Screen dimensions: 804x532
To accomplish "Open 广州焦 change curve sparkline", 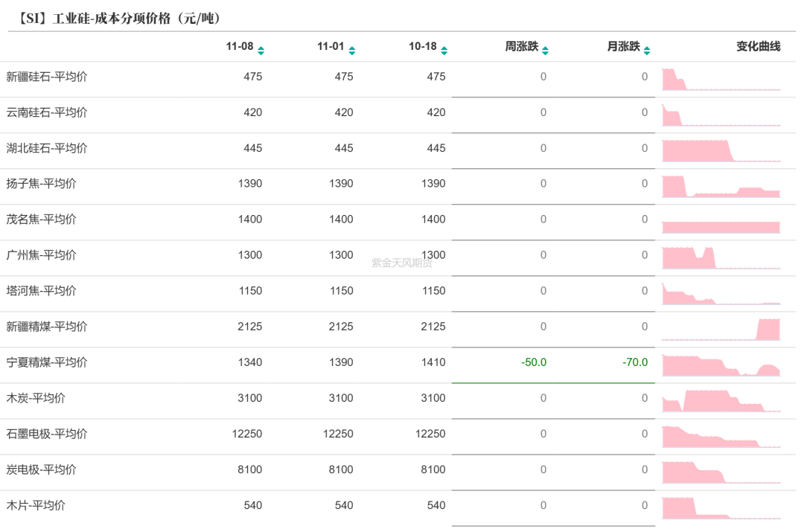I will pos(721,258).
